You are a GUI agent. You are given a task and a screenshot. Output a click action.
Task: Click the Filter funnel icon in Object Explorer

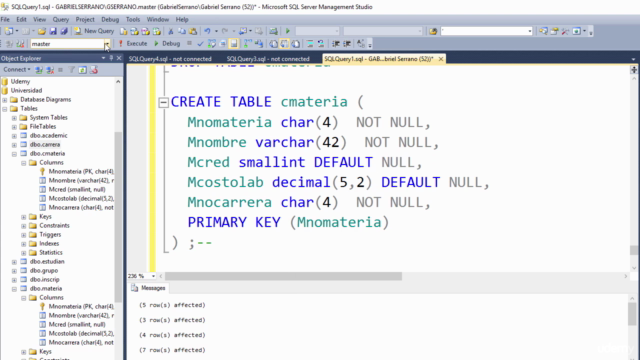click(71, 70)
